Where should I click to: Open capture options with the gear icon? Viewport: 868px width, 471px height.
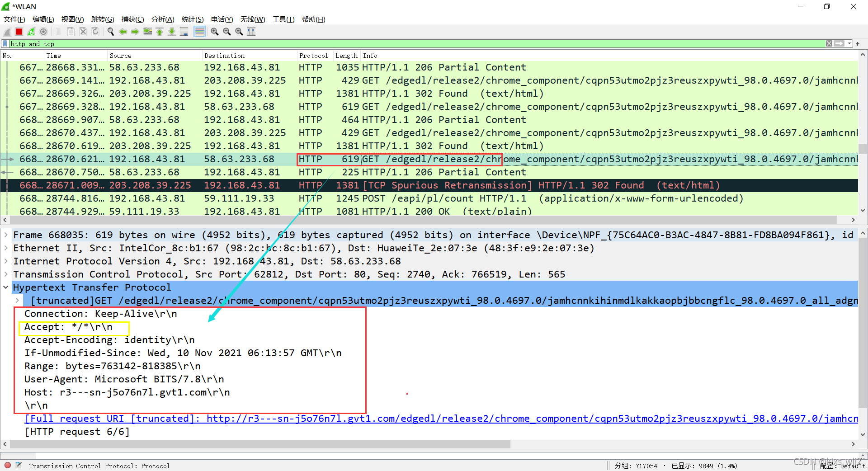click(43, 32)
